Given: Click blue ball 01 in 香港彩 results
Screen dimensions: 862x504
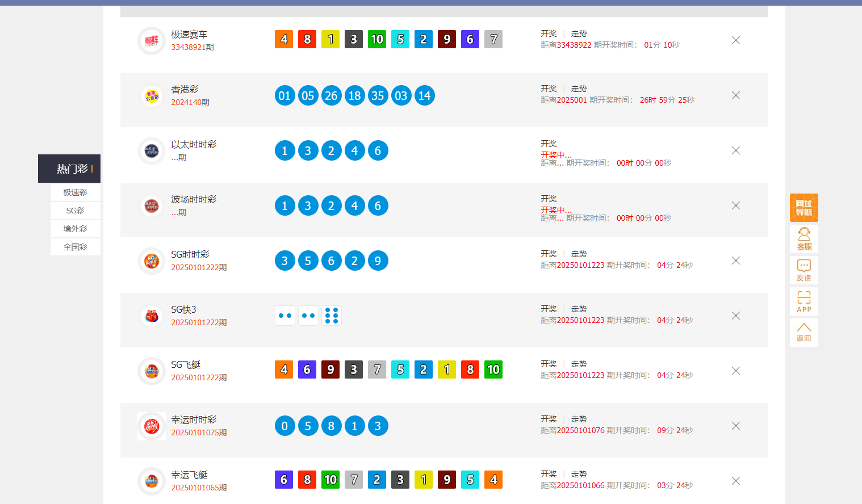Looking at the screenshot, I should point(284,95).
